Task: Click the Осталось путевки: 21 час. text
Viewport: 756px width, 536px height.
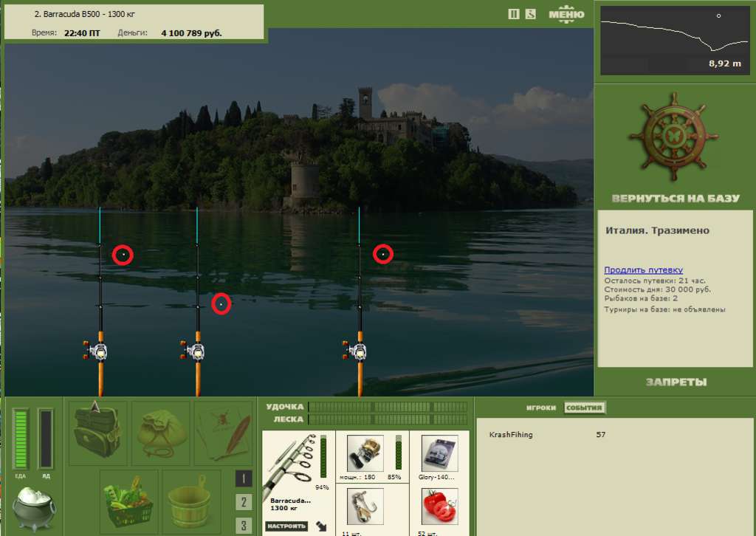Action: point(654,281)
